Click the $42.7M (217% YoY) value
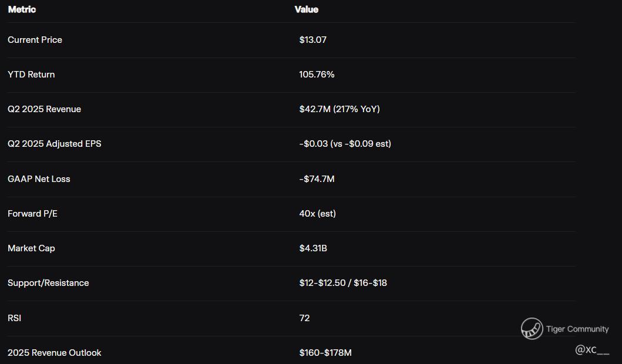Viewport: 622px width, 364px height. point(339,109)
